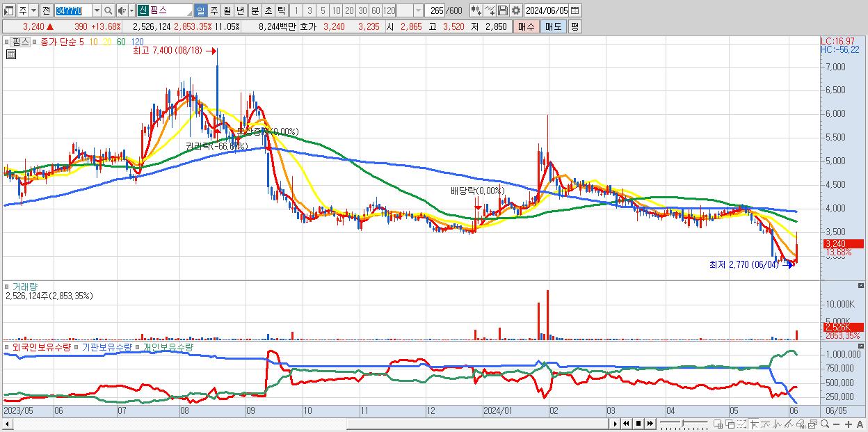Expand the dropdown arrow beside speaker icon
The image size is (868, 432).
131,10
